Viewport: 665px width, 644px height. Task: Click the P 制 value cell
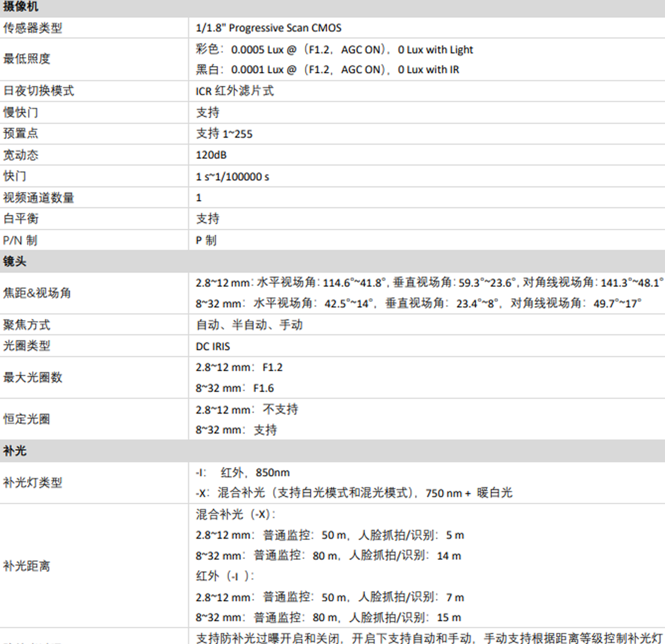click(206, 240)
